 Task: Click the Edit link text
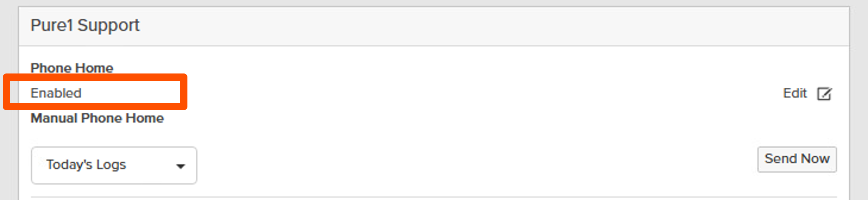point(795,93)
